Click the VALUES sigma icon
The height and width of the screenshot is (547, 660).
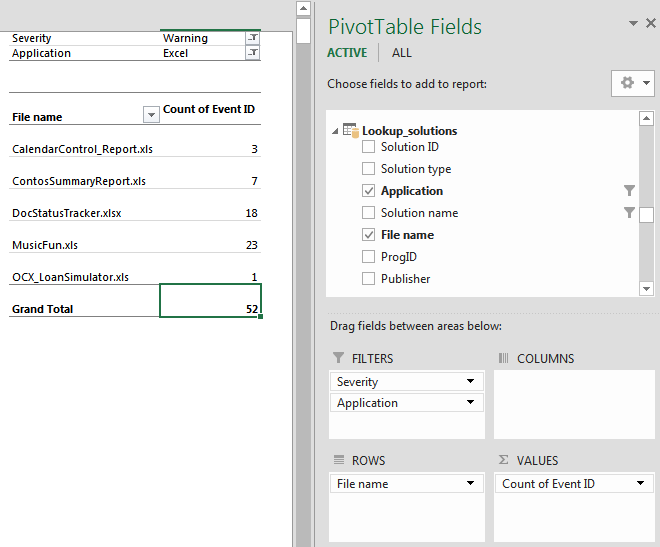coord(503,459)
